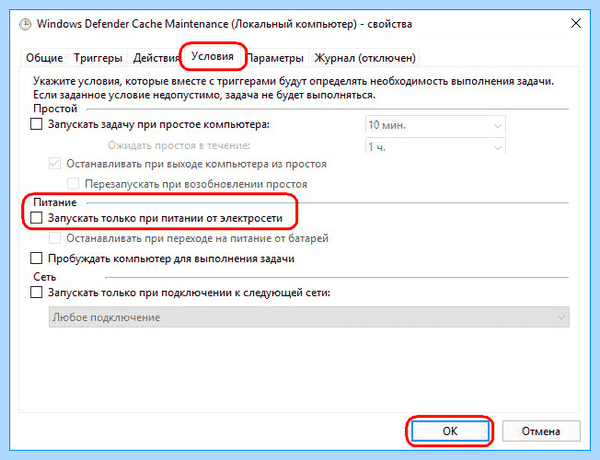Screen dimensions: 600x460
Task: Open the 10 мин. idle duration dropdown
Action: [x=435, y=125]
